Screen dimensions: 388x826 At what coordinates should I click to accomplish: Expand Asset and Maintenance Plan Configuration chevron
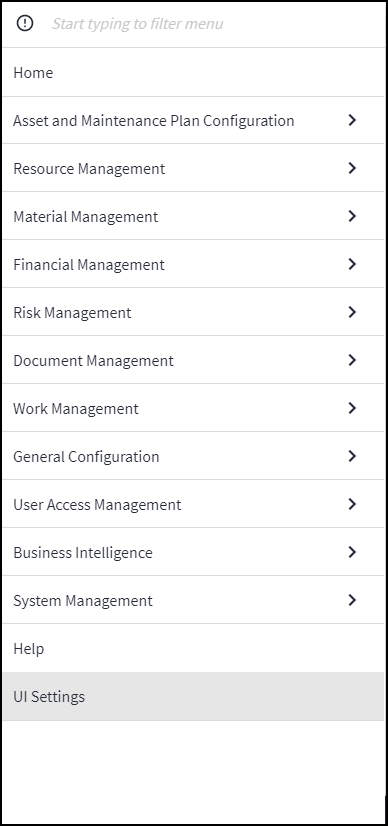352,120
